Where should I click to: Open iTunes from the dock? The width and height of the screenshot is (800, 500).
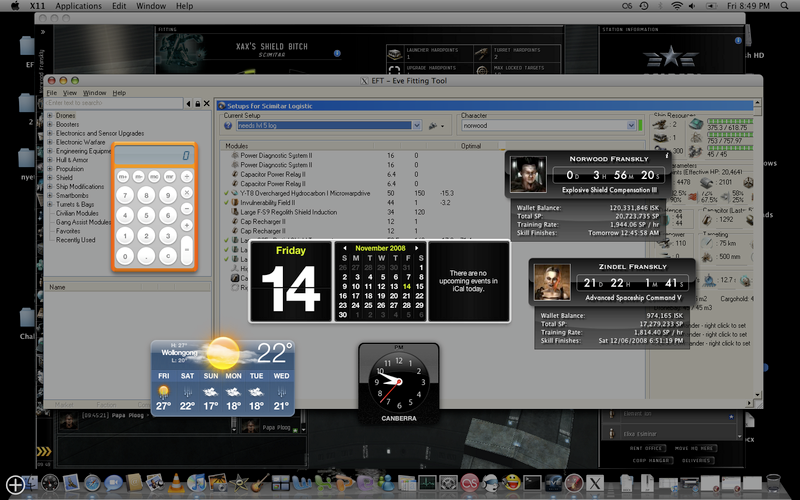196,482
